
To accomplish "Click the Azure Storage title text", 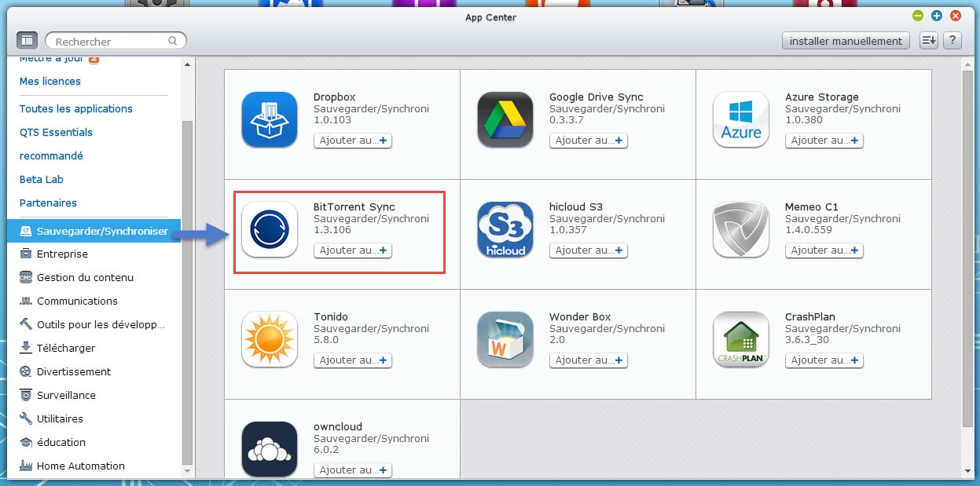I will click(x=822, y=97).
